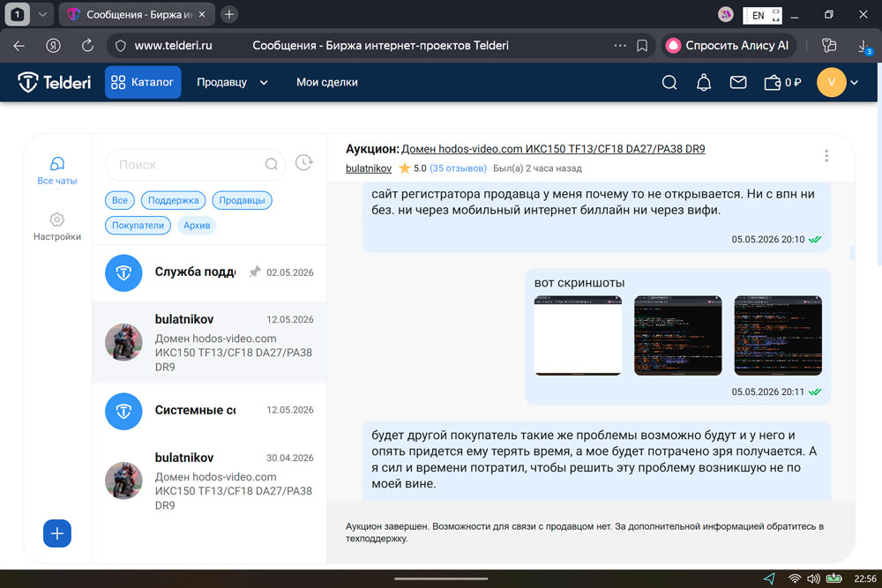Reload the page
Viewport: 882px width, 588px height.
87,46
